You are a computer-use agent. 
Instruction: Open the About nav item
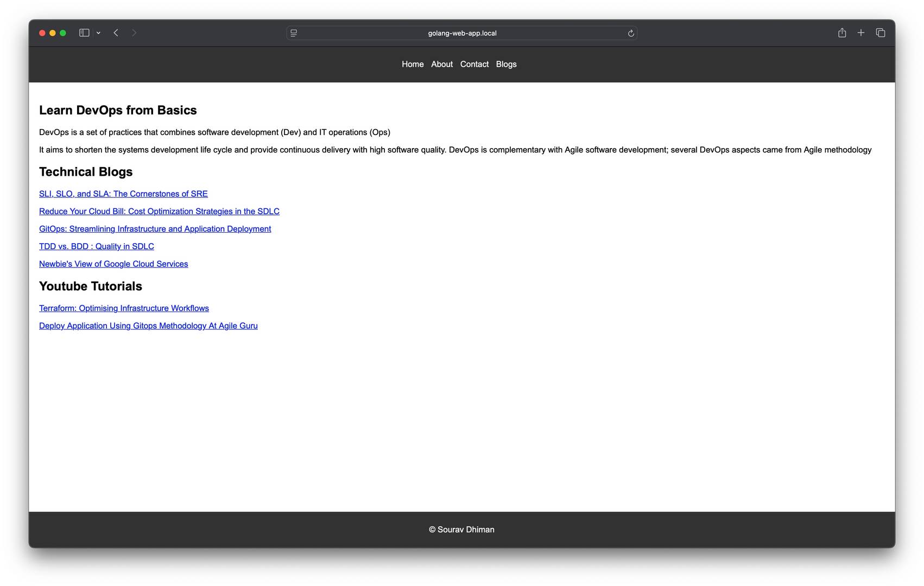pos(442,64)
